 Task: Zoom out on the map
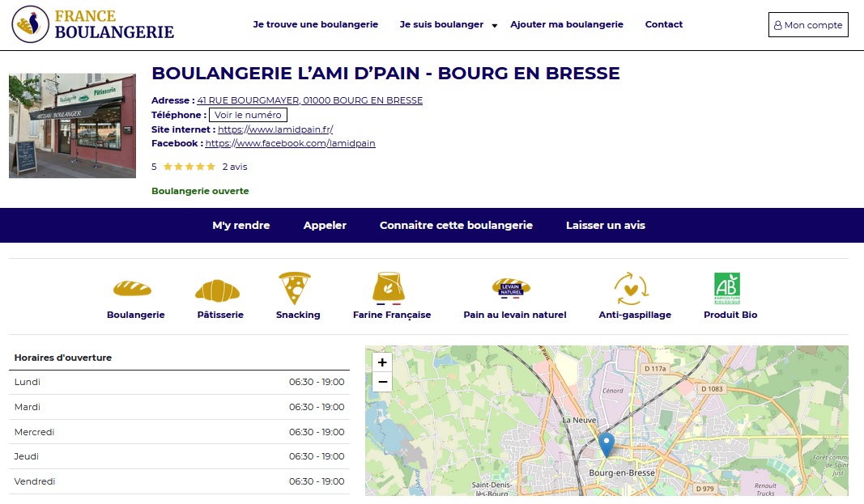[x=382, y=382]
